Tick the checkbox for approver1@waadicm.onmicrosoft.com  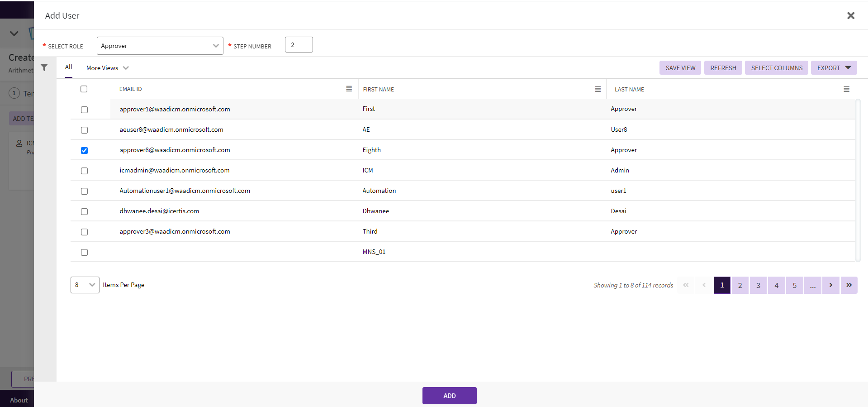(x=84, y=110)
